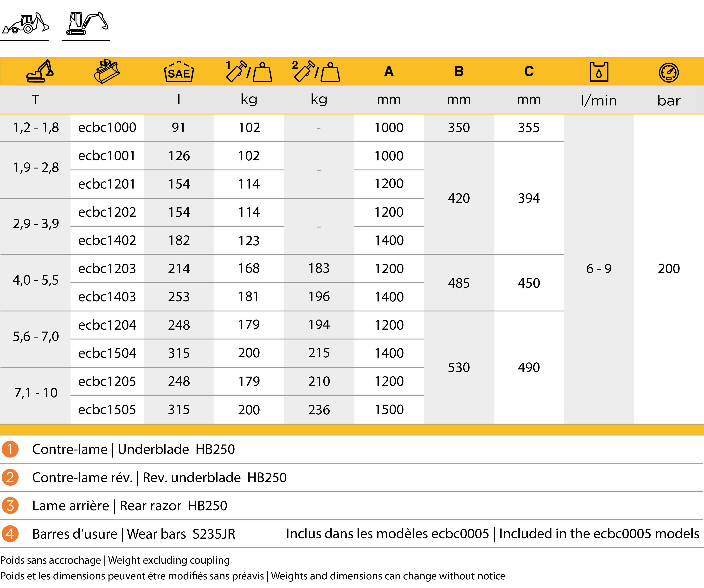
Task: Click the Wear bars S235JR text
Action: click(181, 534)
